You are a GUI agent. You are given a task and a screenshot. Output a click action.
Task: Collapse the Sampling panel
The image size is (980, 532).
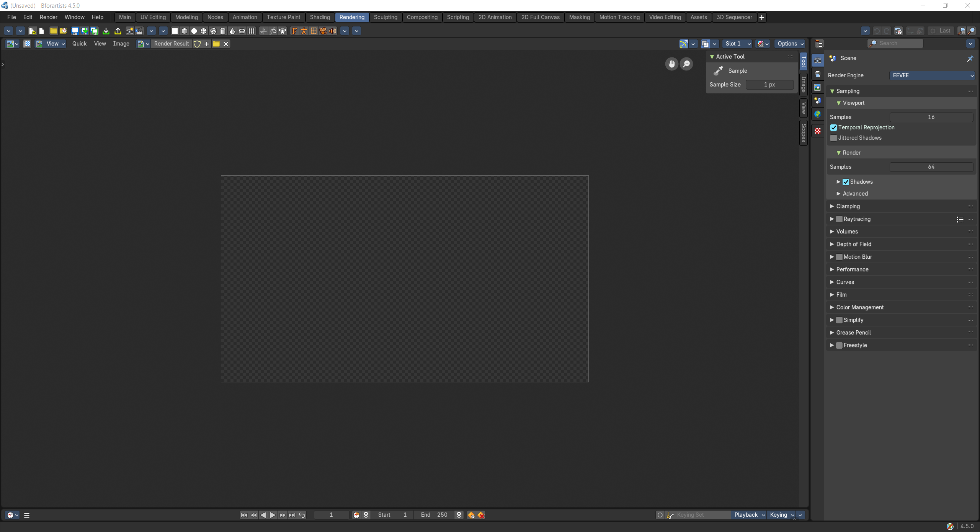[x=901, y=91]
